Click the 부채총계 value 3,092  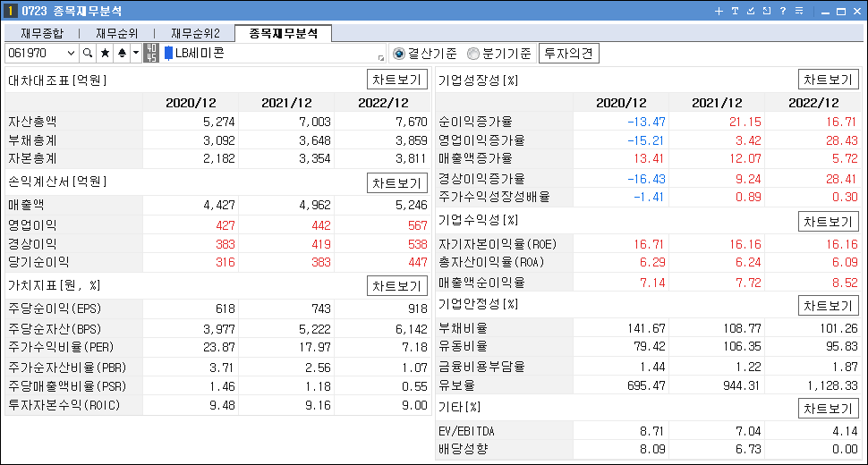tap(219, 140)
